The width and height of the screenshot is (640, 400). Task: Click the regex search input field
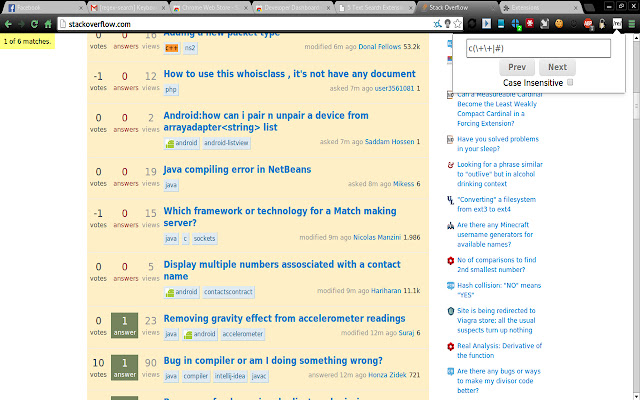point(538,47)
